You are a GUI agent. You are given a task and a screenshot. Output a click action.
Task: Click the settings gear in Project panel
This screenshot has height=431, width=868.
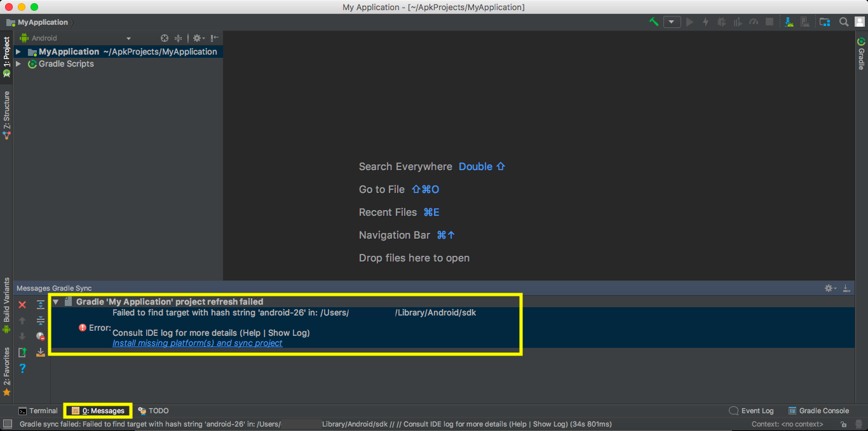(197, 37)
